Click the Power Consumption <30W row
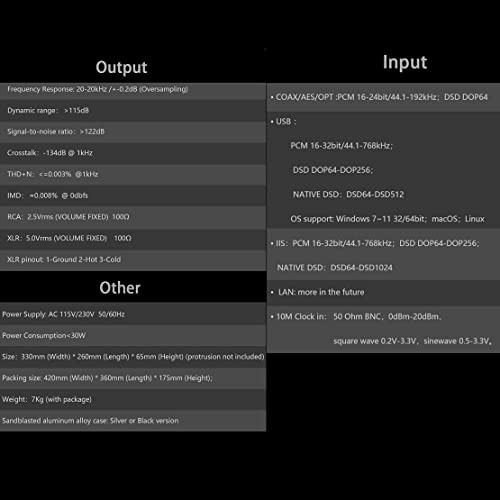 tap(133, 336)
